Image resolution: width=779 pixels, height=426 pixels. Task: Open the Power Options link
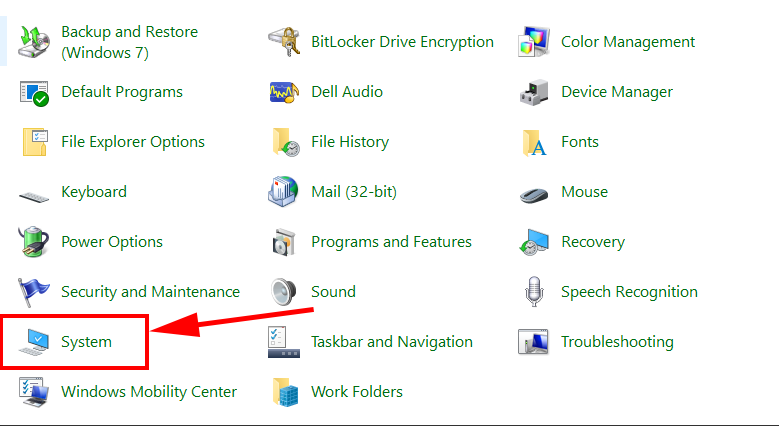pyautogui.click(x=112, y=242)
